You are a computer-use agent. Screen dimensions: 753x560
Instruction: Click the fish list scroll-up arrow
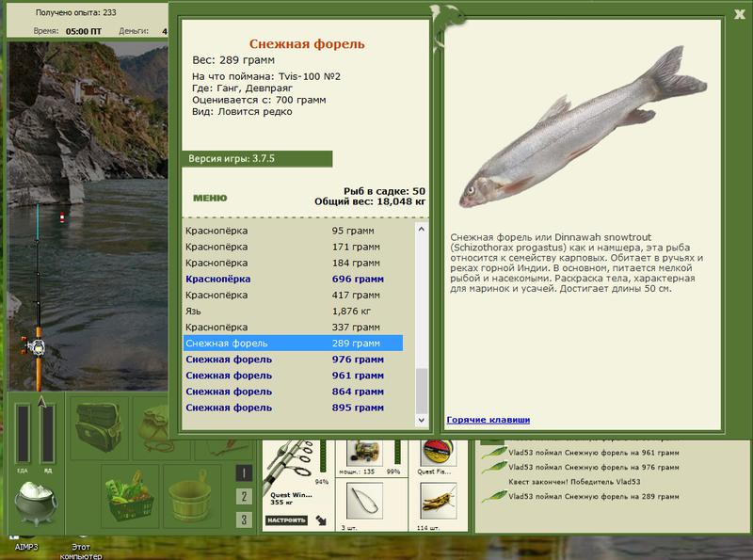tap(421, 229)
